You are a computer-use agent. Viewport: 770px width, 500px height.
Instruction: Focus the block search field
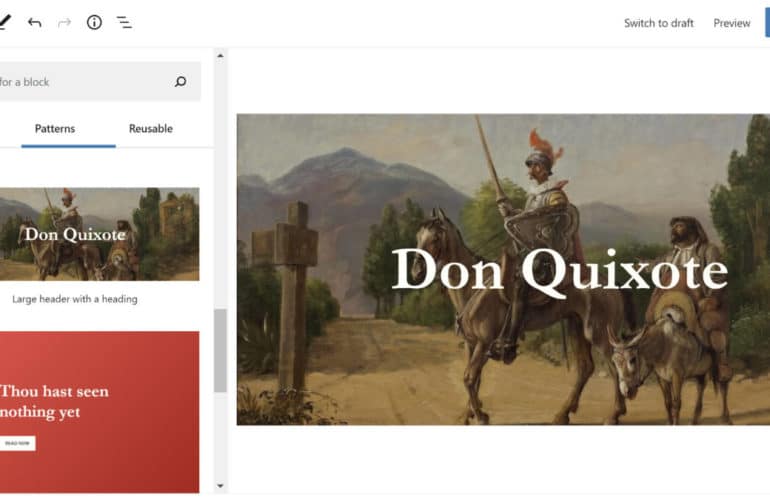(x=100, y=82)
